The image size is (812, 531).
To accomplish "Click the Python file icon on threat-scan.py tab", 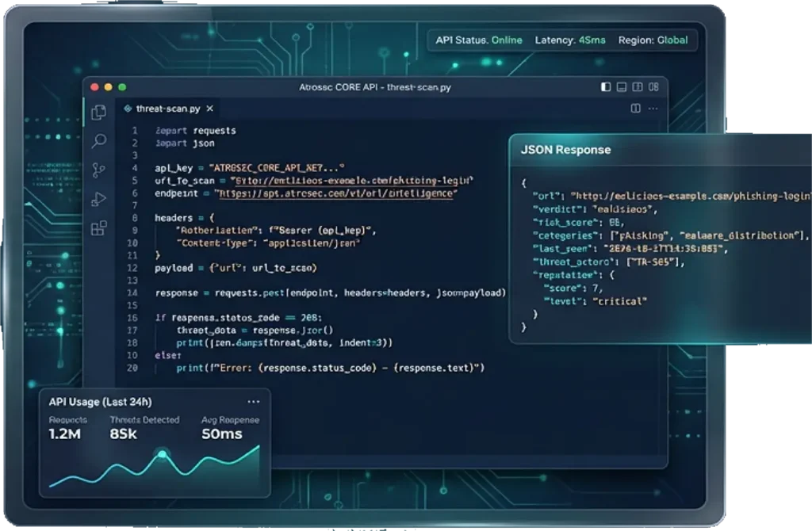I will tap(127, 109).
